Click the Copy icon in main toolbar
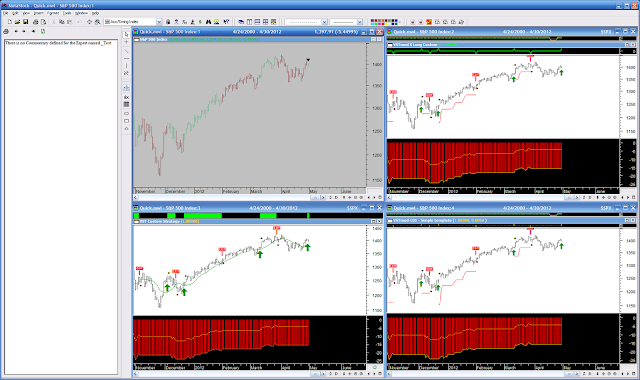640x380 pixels. click(x=62, y=22)
